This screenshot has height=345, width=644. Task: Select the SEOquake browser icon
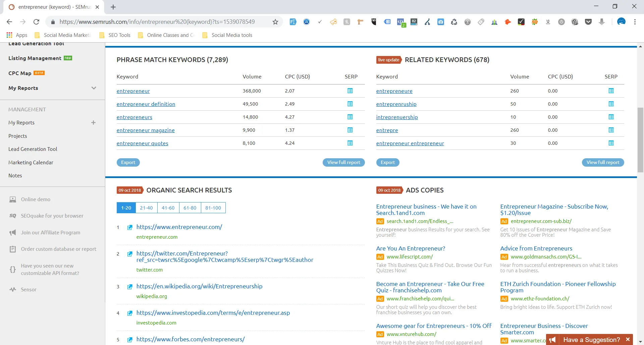[x=13, y=216]
